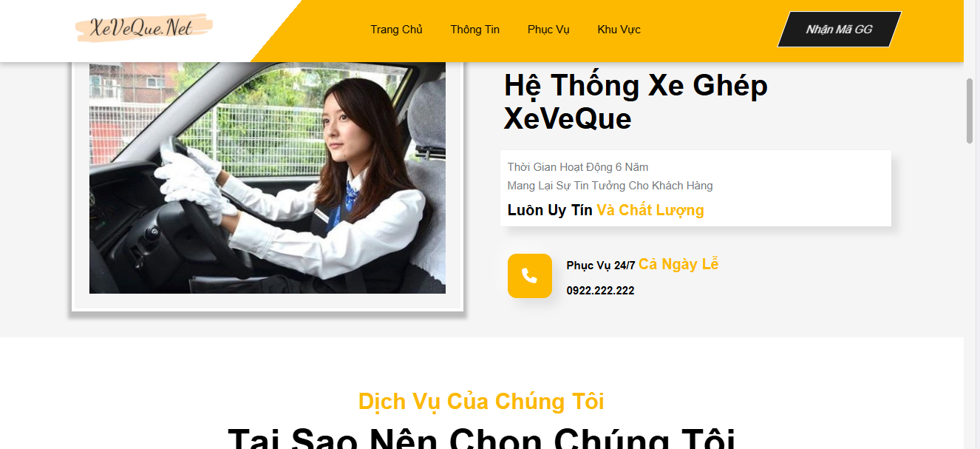This screenshot has height=449, width=980.
Task: Click the XeVeQue.Net logo
Action: pyautogui.click(x=144, y=28)
